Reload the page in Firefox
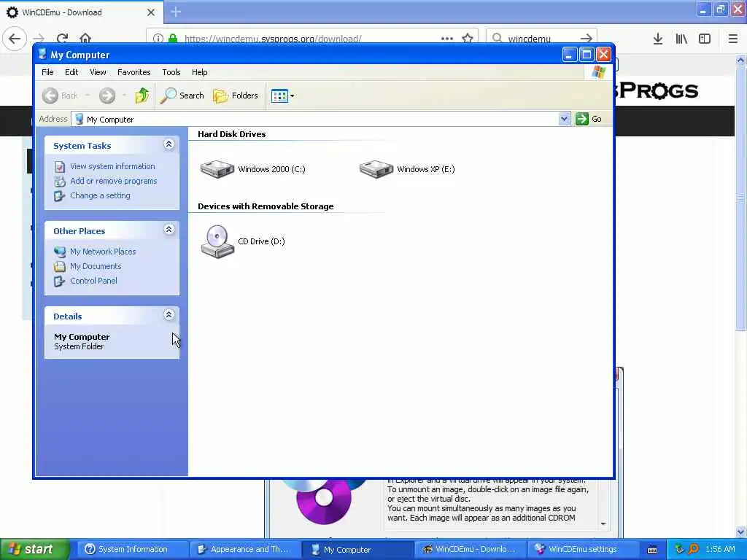The image size is (747, 560). coord(63,38)
